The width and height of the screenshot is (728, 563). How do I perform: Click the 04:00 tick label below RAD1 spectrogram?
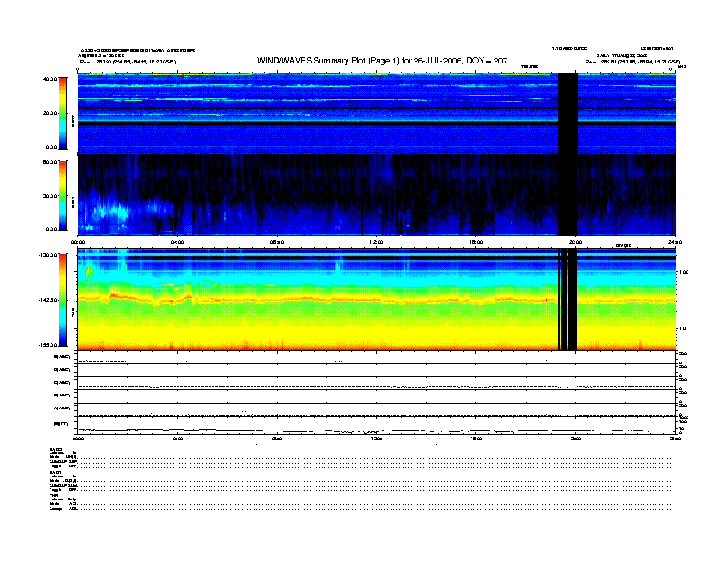pos(177,242)
